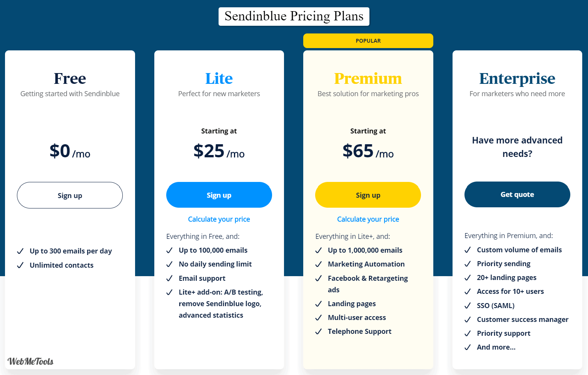Click the checkmark next to SSO (SAML)
Image resolution: width=588 pixels, height=375 pixels.
pyautogui.click(x=468, y=306)
